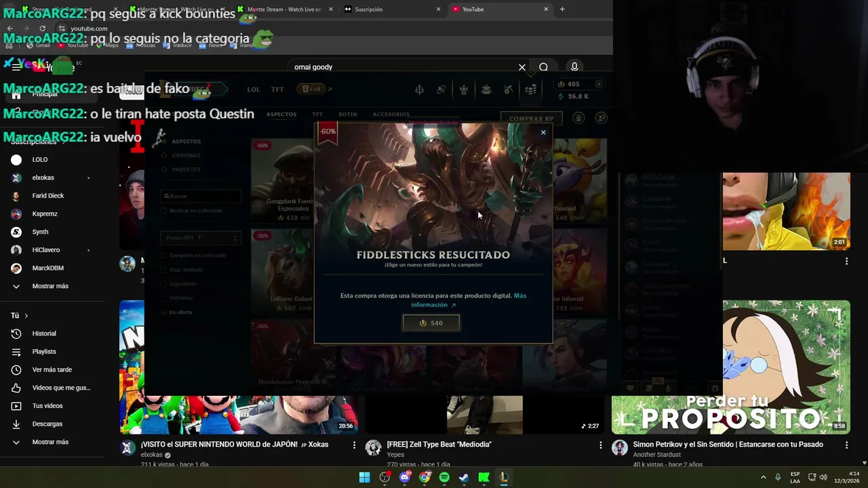The image size is (868, 488).
Task: Click the COMPRAR RP button
Action: (532, 119)
